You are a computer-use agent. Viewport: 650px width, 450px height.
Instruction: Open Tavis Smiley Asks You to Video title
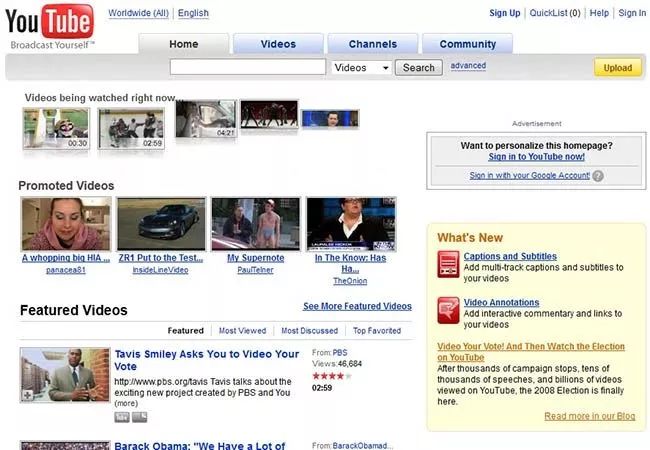[206, 360]
